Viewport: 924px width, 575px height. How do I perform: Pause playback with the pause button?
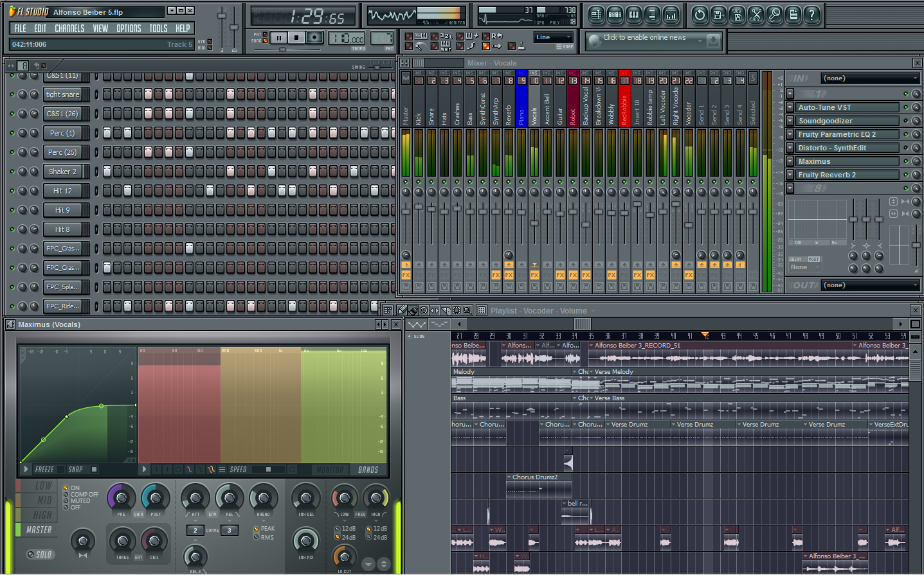pyautogui.click(x=279, y=38)
